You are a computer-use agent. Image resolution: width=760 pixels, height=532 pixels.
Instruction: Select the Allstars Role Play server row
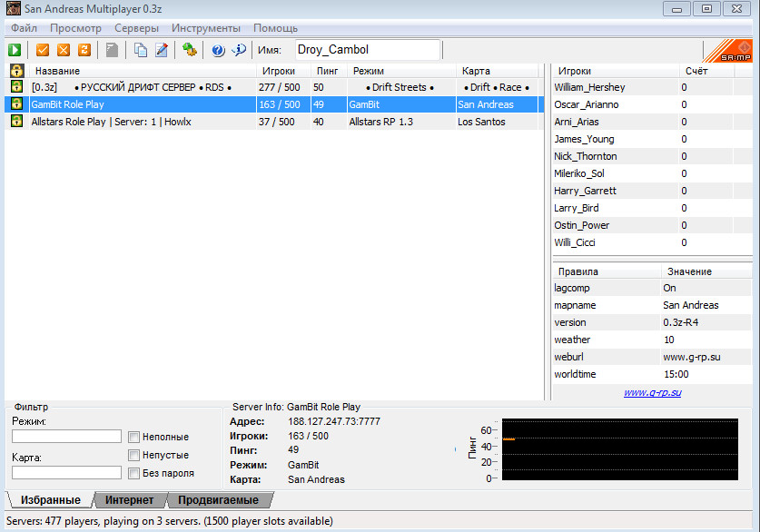coord(274,122)
